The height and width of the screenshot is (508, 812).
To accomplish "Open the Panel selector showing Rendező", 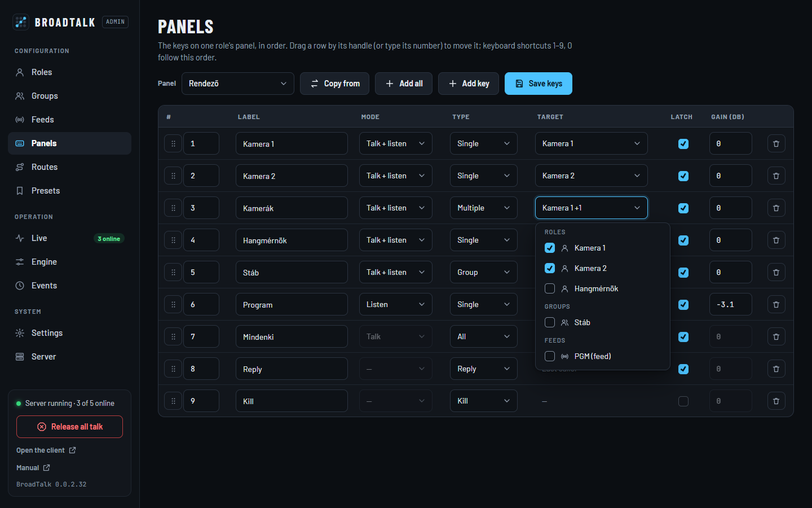I will tap(238, 84).
